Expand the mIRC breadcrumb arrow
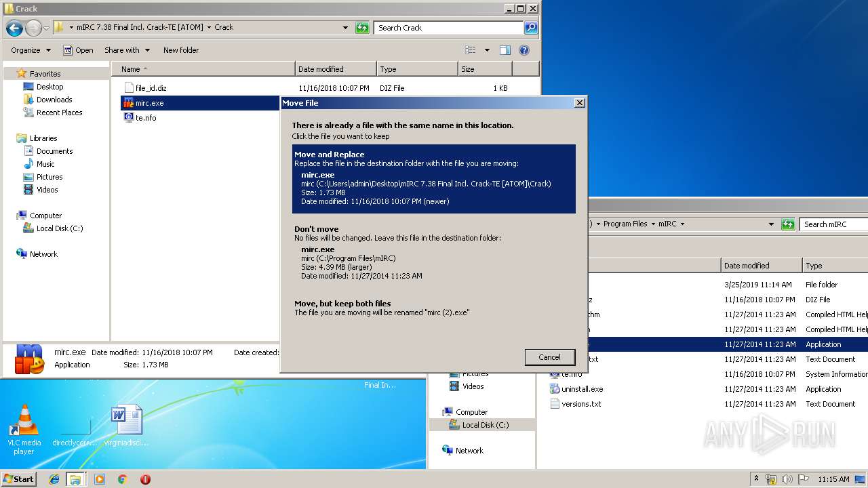This screenshot has height=488, width=868. click(682, 224)
